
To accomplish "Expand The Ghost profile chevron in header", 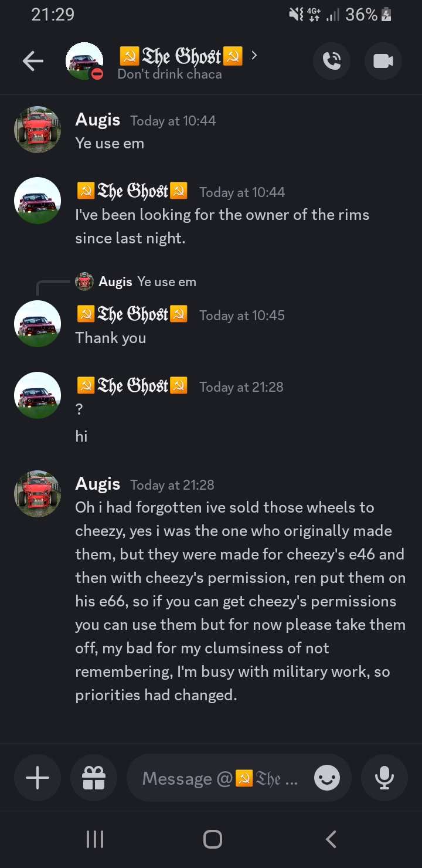I will coord(254,56).
